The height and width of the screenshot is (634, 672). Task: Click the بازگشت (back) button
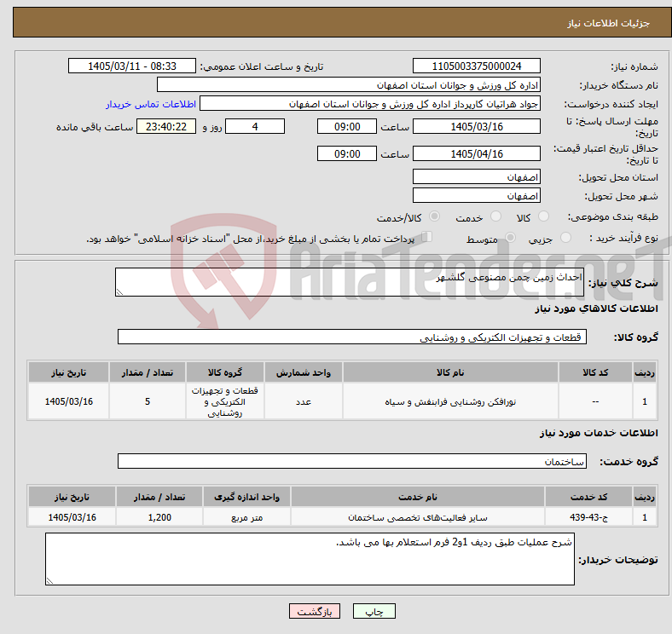(x=314, y=611)
